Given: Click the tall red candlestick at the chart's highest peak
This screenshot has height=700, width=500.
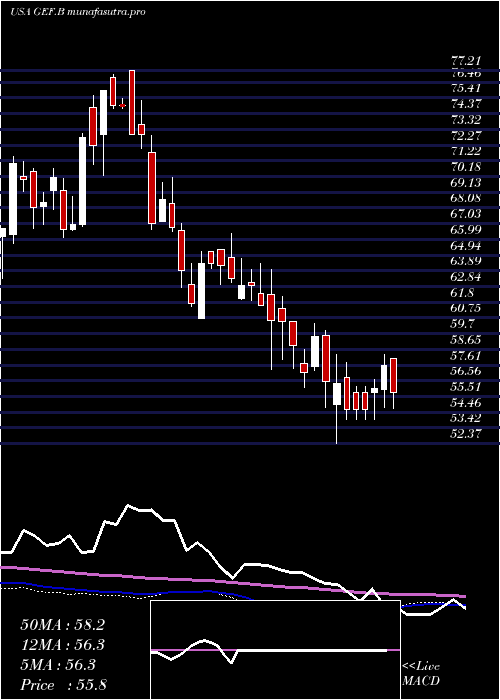Looking at the screenshot, I should coord(132,102).
